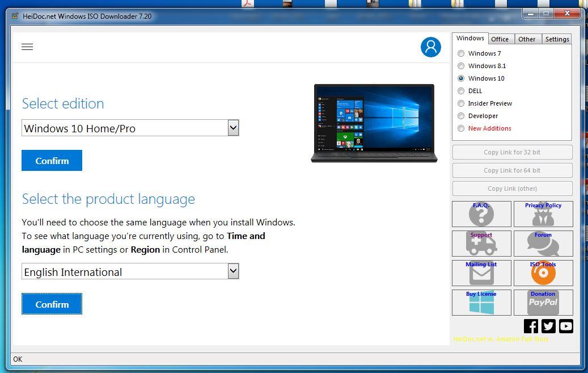The image size is (588, 373).
Task: Open the hamburger menu
Action: click(x=27, y=47)
